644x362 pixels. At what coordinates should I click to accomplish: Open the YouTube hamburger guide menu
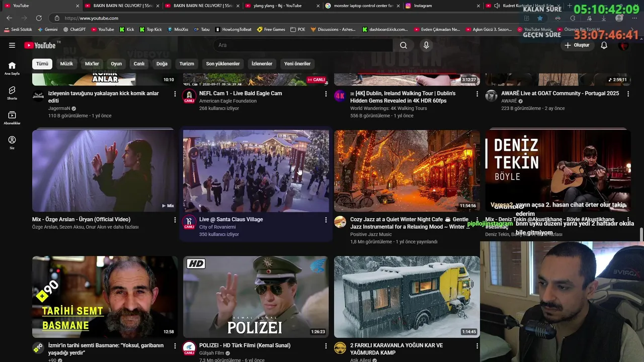tap(12, 45)
